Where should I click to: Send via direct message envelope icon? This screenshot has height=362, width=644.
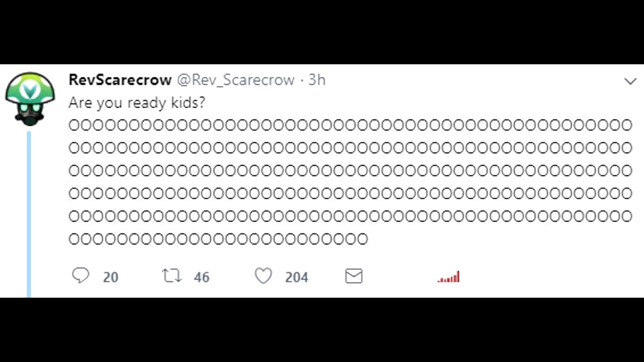pos(354,276)
